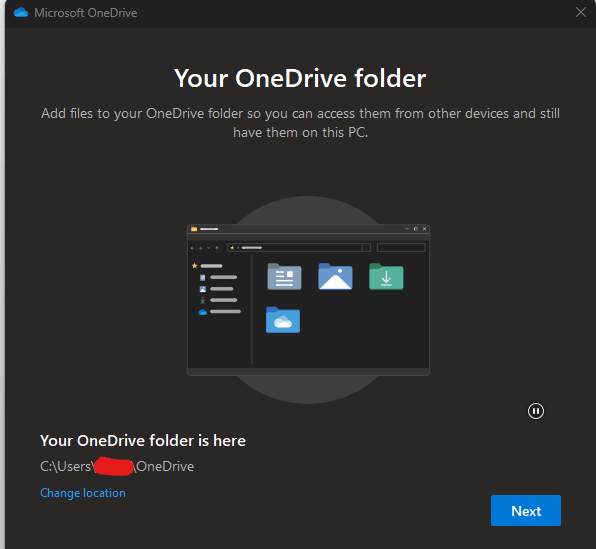Click the 'Your OneDrive folder' heading
Image resolution: width=596 pixels, height=549 pixels.
point(300,78)
